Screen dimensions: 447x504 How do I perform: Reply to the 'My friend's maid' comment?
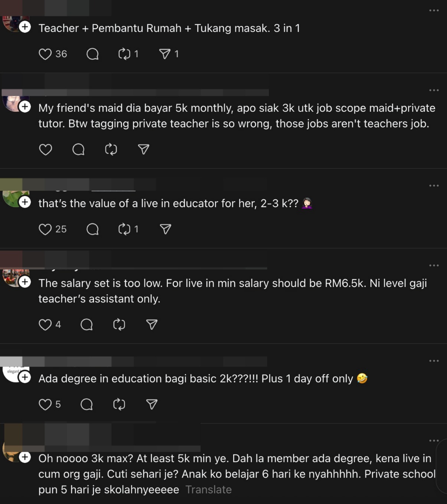[x=78, y=150]
